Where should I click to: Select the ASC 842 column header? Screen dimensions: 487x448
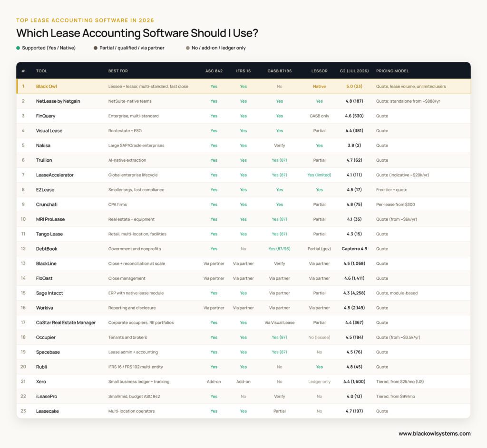point(214,71)
